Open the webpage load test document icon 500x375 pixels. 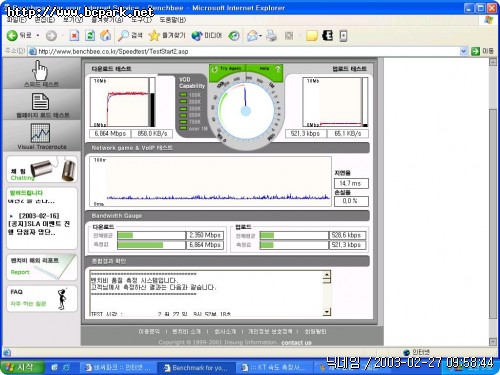coord(40,101)
